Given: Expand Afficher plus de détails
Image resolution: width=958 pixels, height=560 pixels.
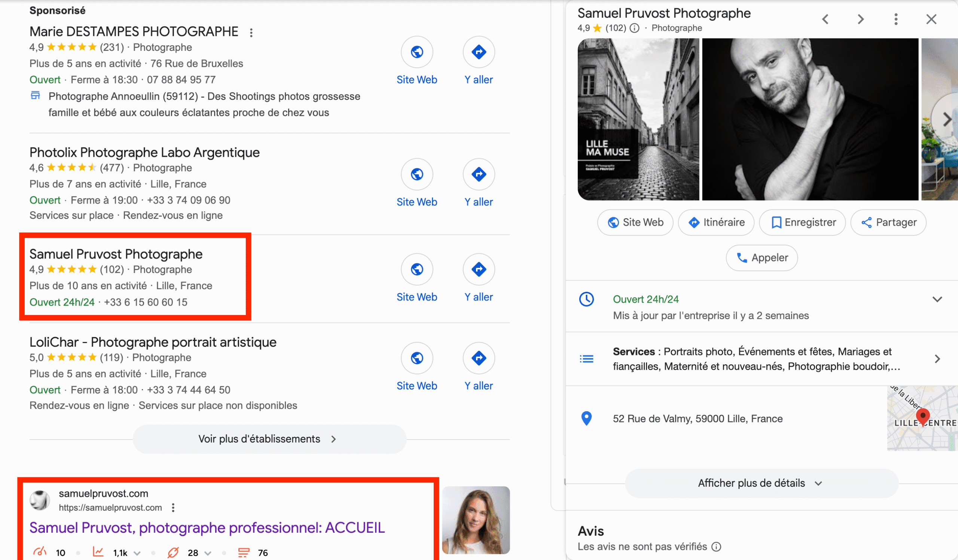Looking at the screenshot, I should (761, 483).
